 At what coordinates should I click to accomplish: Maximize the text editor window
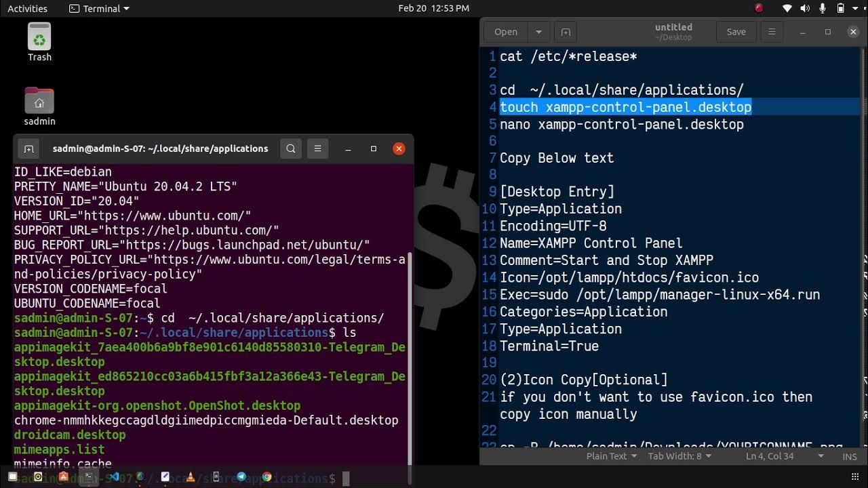click(x=827, y=32)
